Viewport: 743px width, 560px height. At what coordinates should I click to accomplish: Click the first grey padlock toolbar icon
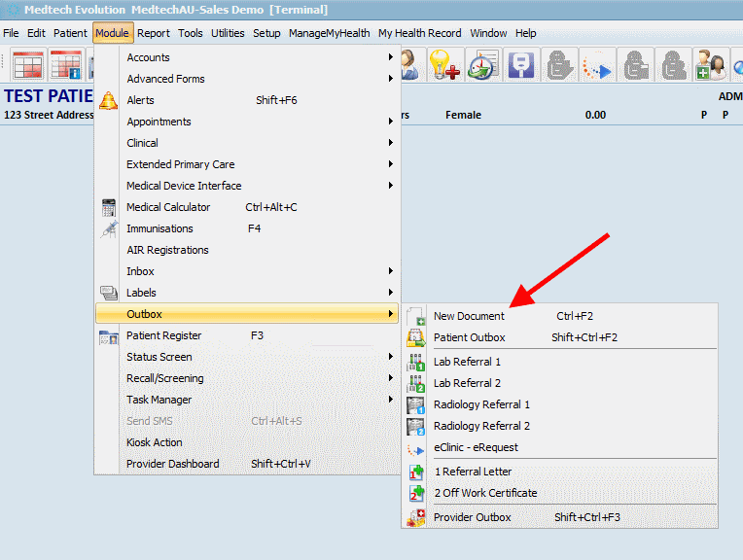pos(559,65)
